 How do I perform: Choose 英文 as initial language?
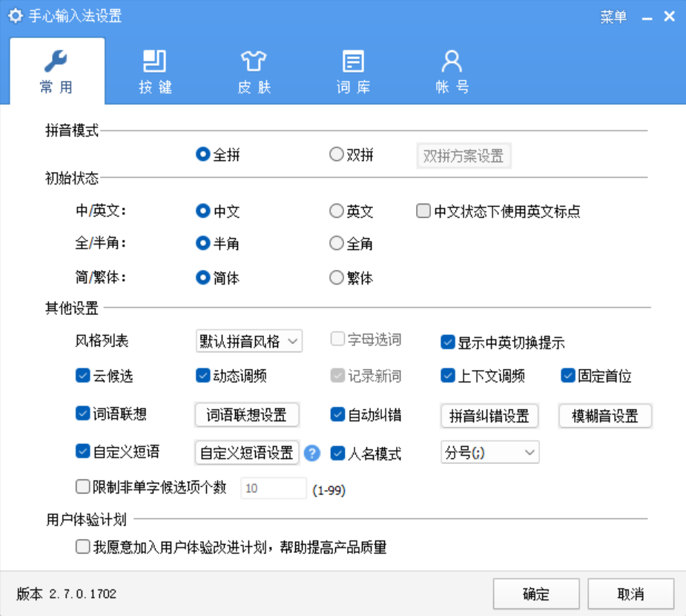click(352, 211)
